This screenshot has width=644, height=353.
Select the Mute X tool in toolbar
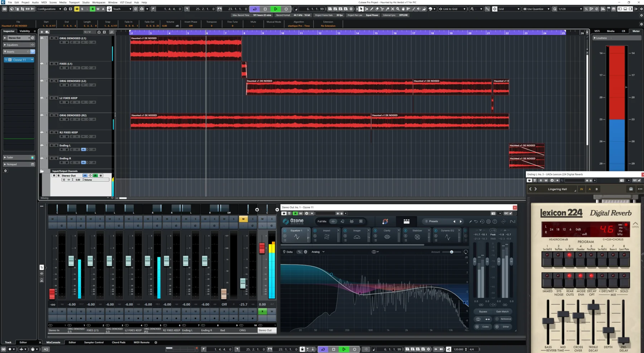392,9
